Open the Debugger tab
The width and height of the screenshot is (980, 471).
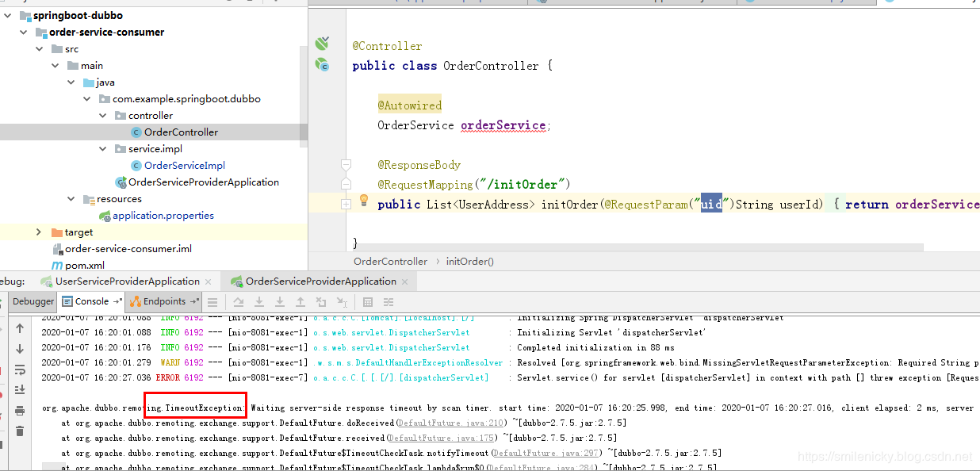[33, 301]
